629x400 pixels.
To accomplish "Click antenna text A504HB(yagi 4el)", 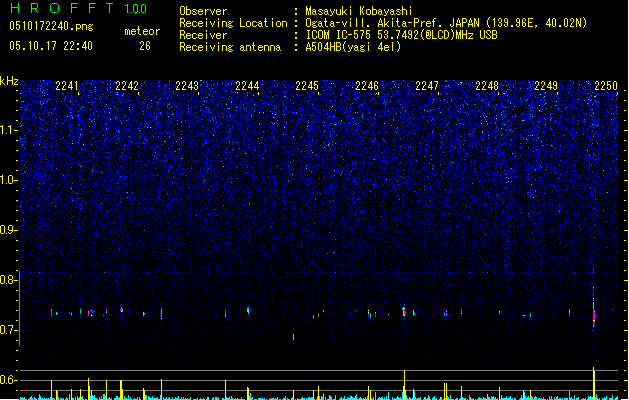I will 353,47.
